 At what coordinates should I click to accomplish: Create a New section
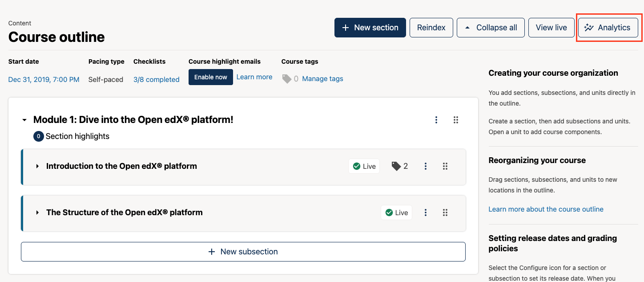click(x=370, y=27)
